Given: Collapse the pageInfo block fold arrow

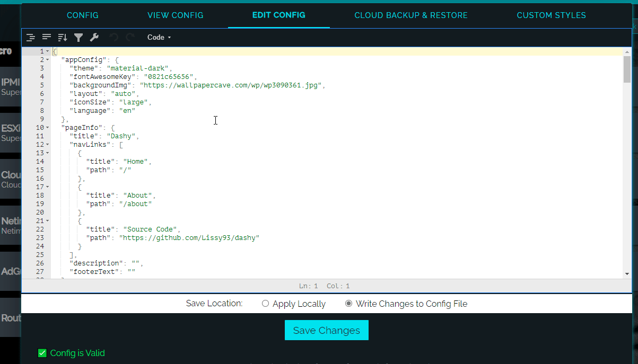Looking at the screenshot, I should [x=47, y=128].
